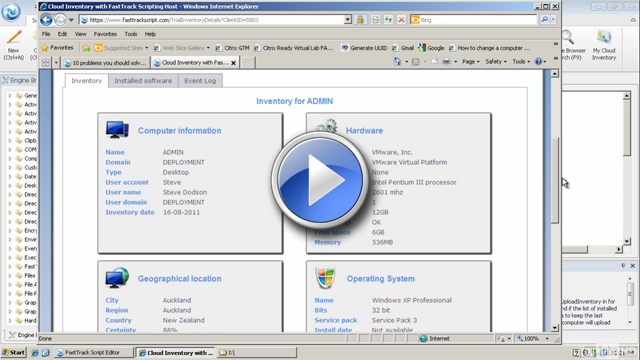This screenshot has width=640, height=360.
Task: Click the Start button
Action: point(13,353)
